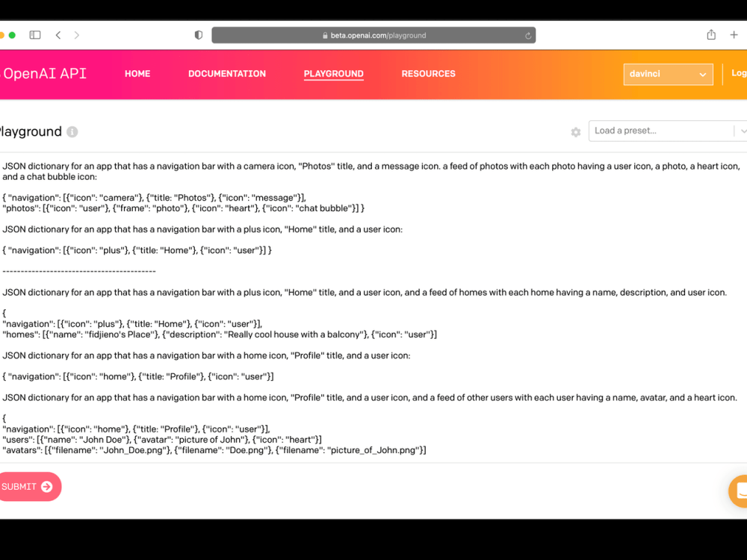Open the Safari share icon

(x=711, y=34)
